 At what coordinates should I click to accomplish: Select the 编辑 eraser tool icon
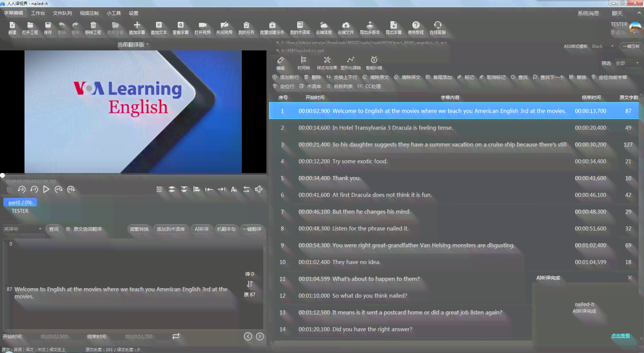click(280, 63)
